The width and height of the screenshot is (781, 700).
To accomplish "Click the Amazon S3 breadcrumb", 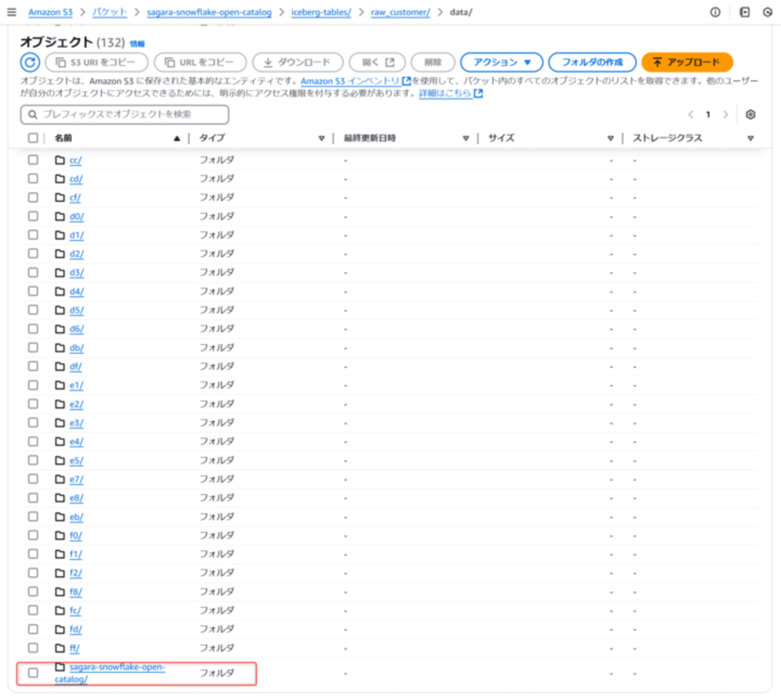I will pyautogui.click(x=50, y=12).
